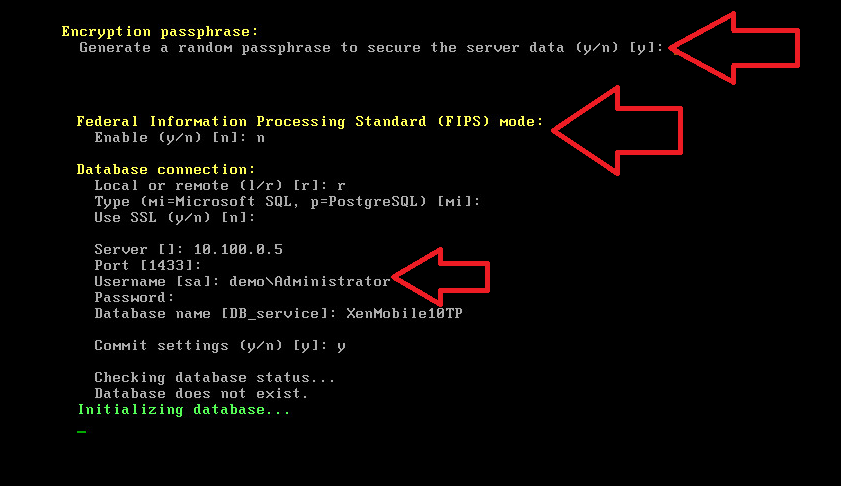Click the Enable (y/n) FIPS prompt line
841x486 pixels.
pyautogui.click(x=180, y=138)
